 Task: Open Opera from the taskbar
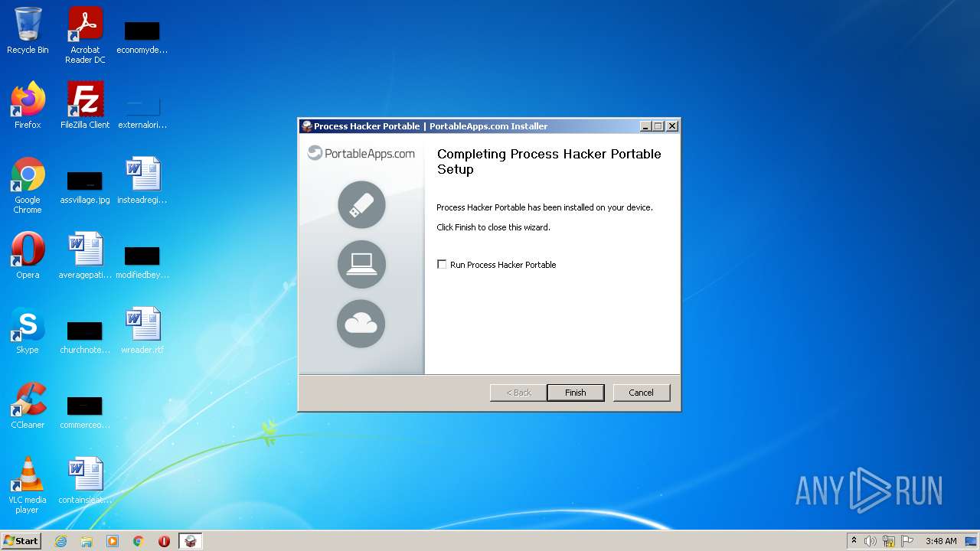click(x=164, y=541)
